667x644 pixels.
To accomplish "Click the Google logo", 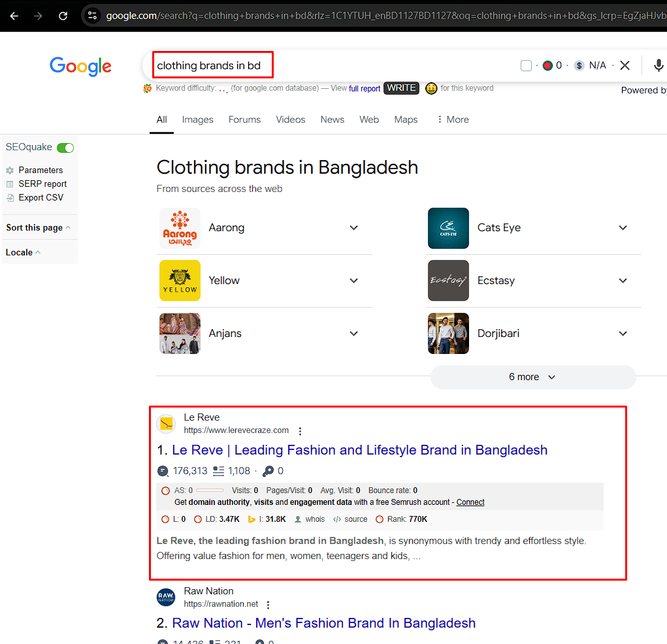I will coord(80,66).
